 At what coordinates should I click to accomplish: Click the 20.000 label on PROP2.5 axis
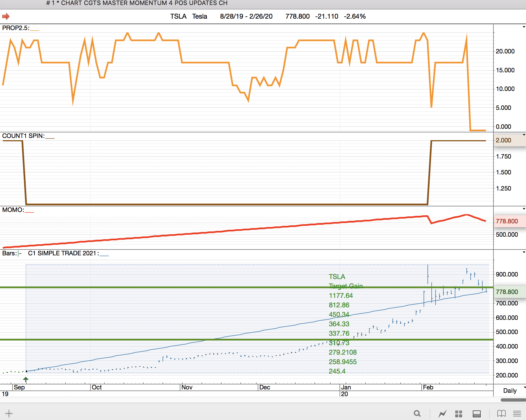coord(505,51)
